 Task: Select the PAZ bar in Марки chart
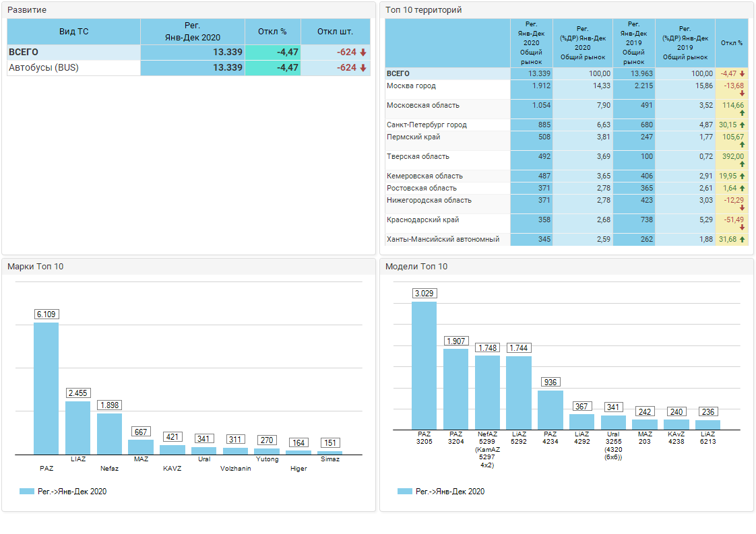(x=46, y=389)
